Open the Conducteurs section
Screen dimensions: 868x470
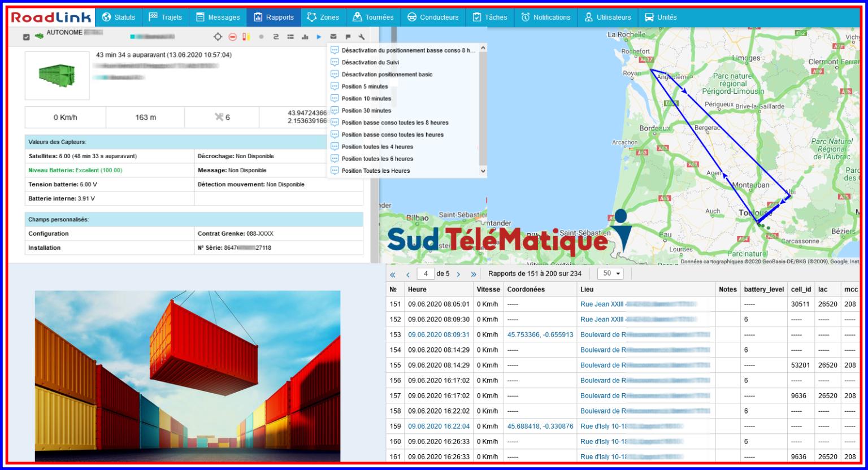click(x=433, y=18)
